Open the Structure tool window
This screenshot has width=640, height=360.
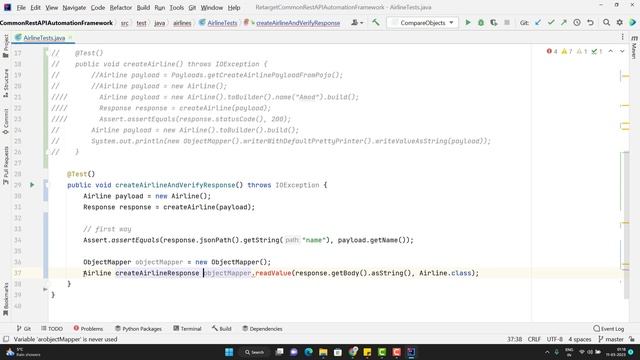pos(6,82)
